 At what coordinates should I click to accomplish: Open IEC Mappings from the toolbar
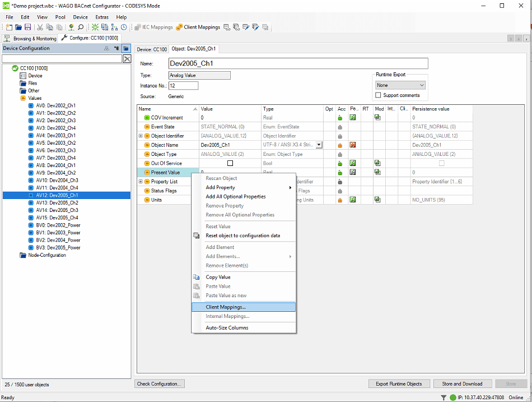click(x=153, y=27)
